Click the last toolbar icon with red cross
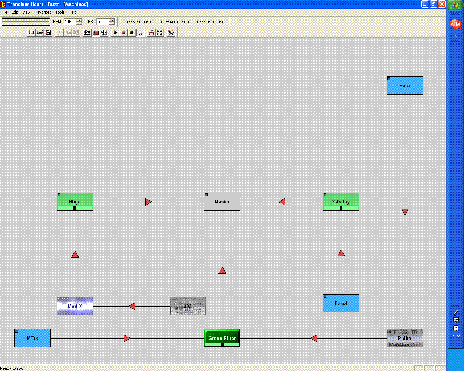This screenshot has width=464, height=392. coord(171,33)
